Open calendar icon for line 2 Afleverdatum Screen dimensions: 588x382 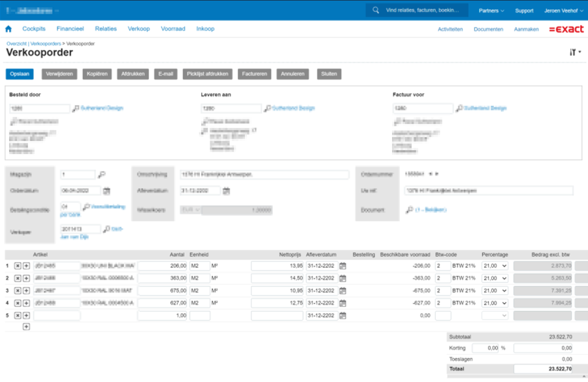coord(343,278)
